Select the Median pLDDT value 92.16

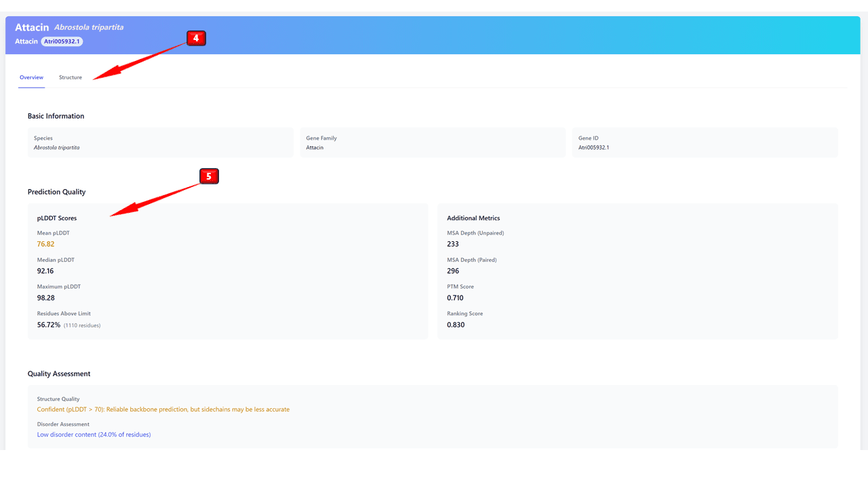click(x=45, y=271)
